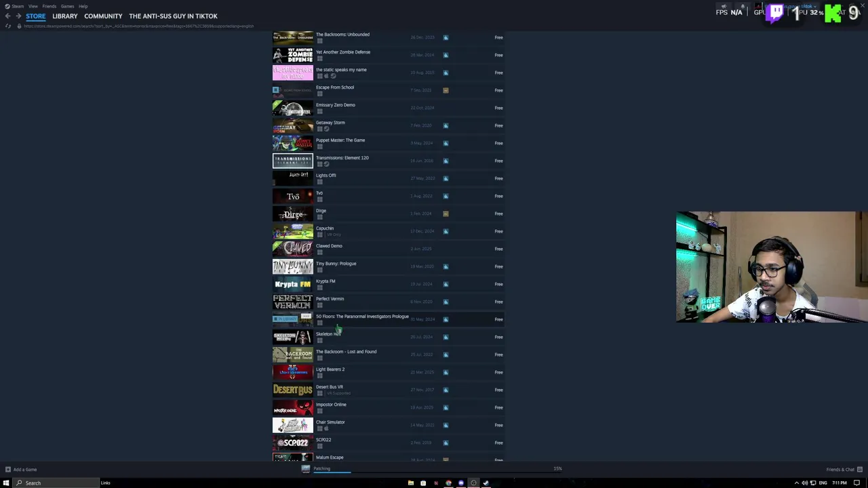The height and width of the screenshot is (488, 868).
Task: Open File Explorer from the taskbar
Action: click(410, 483)
